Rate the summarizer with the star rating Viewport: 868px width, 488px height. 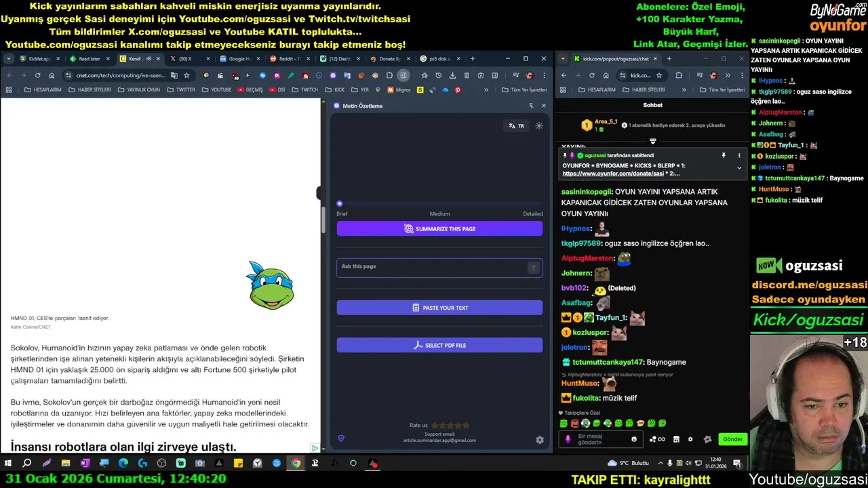(450, 426)
